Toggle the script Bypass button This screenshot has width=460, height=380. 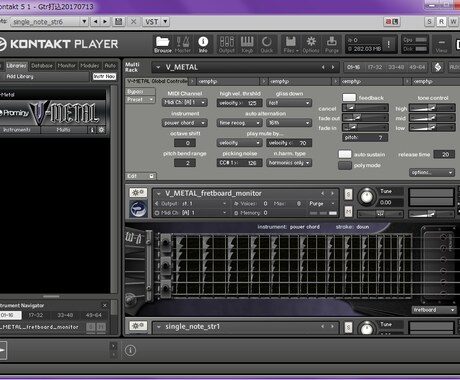(140, 91)
